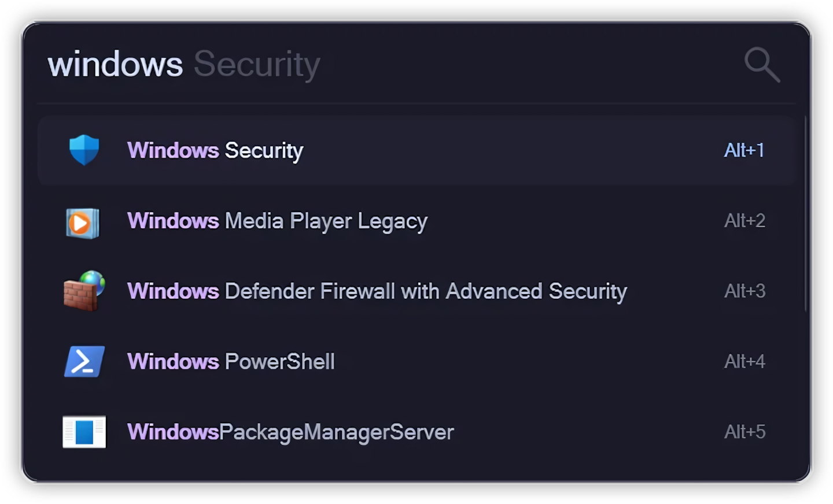The width and height of the screenshot is (833, 504).
Task: Open Windows Defender Firewall with Advanced Security
Action: 377,291
